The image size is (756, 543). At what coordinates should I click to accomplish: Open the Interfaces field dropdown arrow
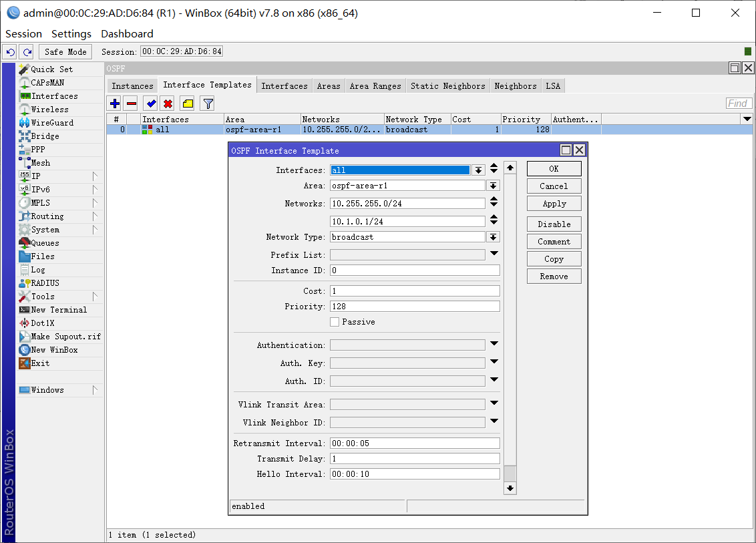tap(478, 170)
